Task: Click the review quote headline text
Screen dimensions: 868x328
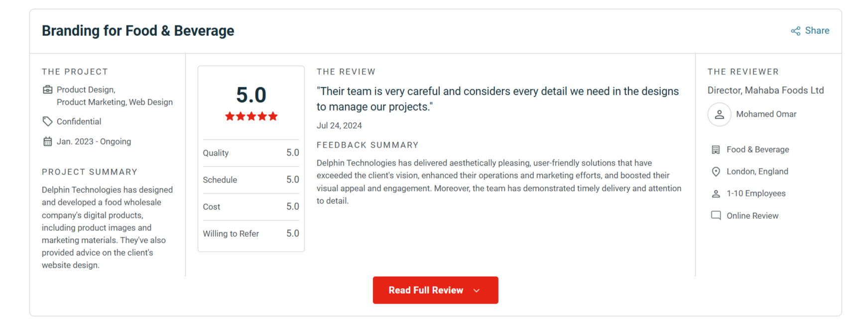Action: point(497,99)
